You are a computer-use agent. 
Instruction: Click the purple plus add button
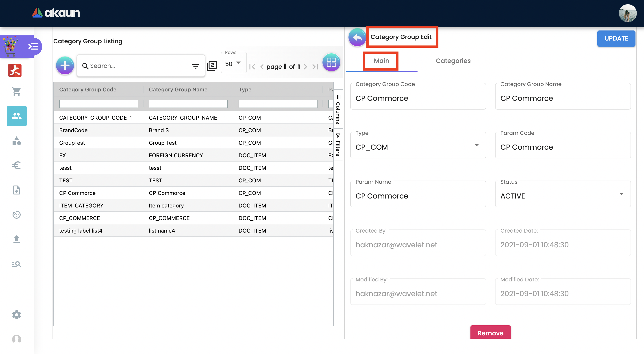coord(65,65)
